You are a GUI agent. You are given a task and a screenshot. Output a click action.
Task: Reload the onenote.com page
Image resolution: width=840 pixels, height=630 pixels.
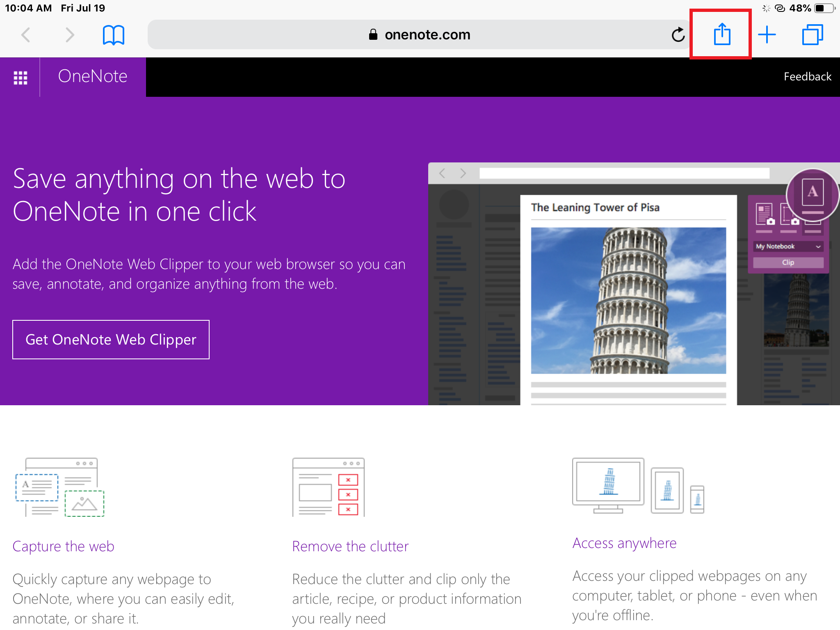[678, 35]
